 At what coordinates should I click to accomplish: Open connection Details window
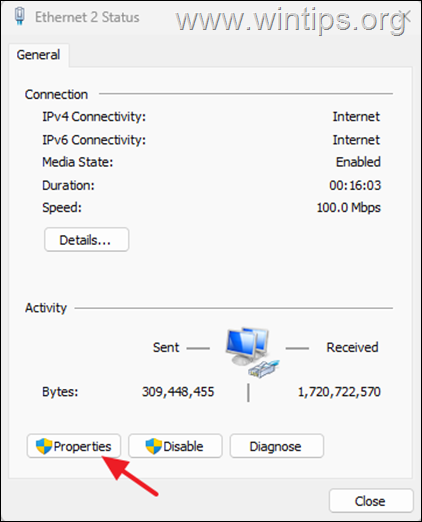click(x=86, y=240)
